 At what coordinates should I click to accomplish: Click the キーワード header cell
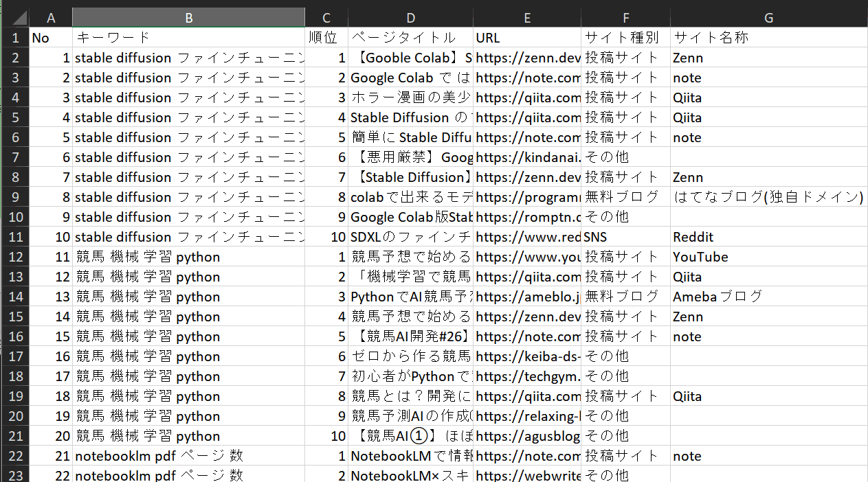188,38
